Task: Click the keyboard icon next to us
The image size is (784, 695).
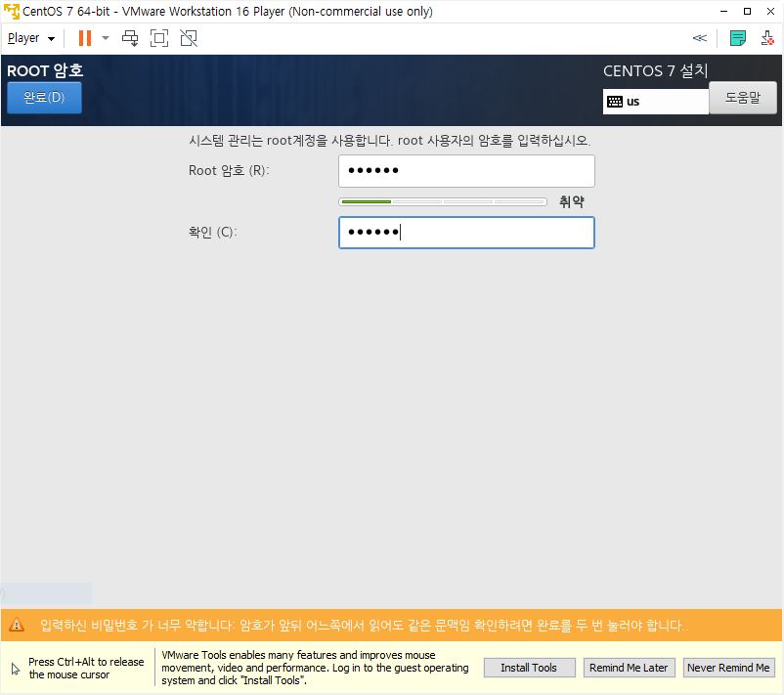Action: tap(615, 102)
